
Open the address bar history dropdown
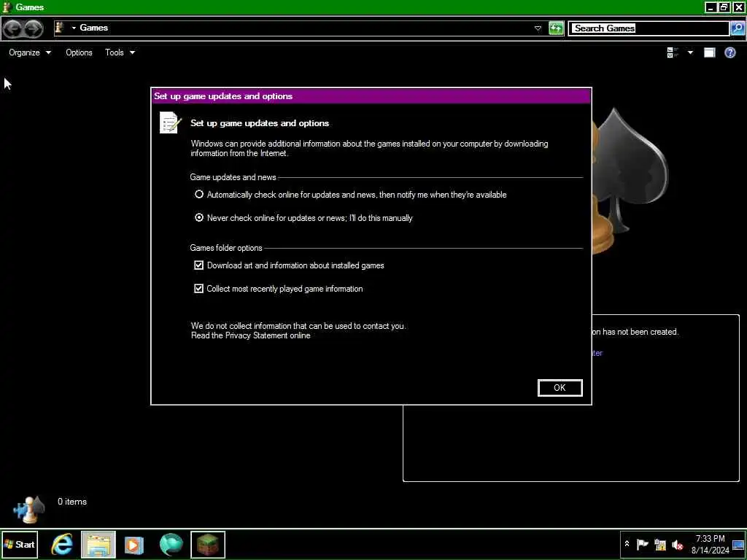click(x=538, y=28)
